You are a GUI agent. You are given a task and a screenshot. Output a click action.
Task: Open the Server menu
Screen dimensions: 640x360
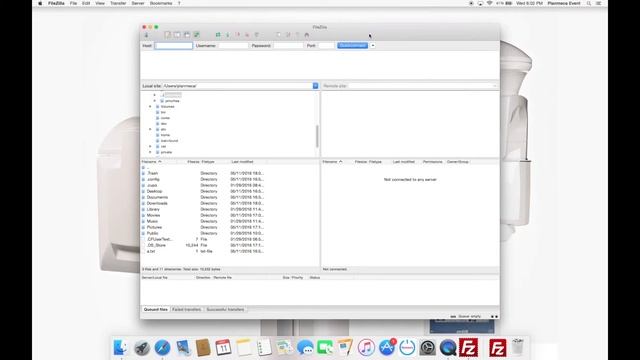click(138, 3)
